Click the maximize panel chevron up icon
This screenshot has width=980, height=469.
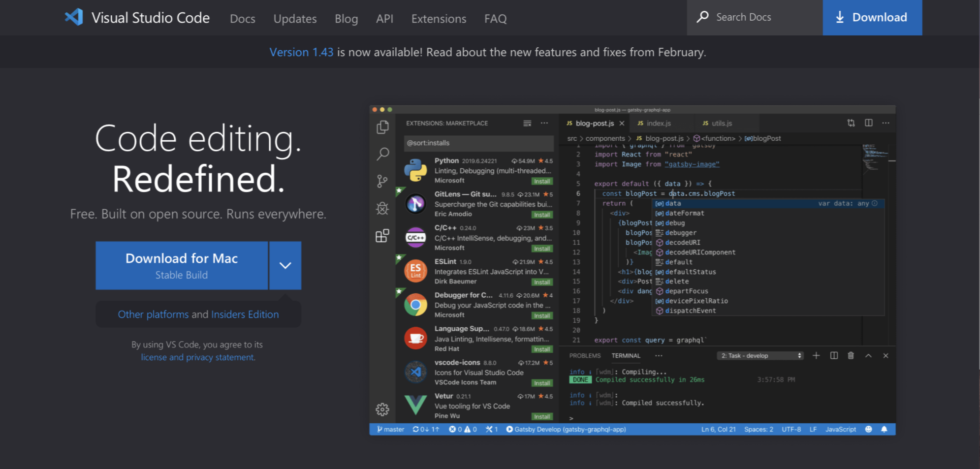[868, 356]
